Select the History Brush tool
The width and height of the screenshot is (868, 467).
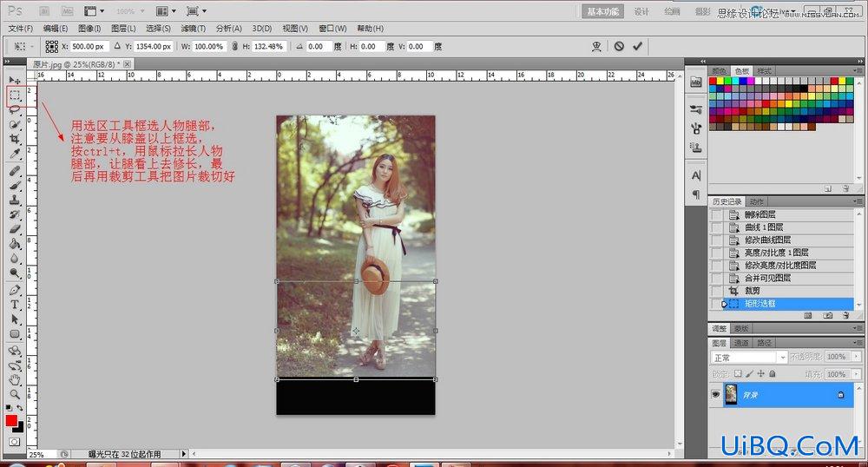(15, 214)
